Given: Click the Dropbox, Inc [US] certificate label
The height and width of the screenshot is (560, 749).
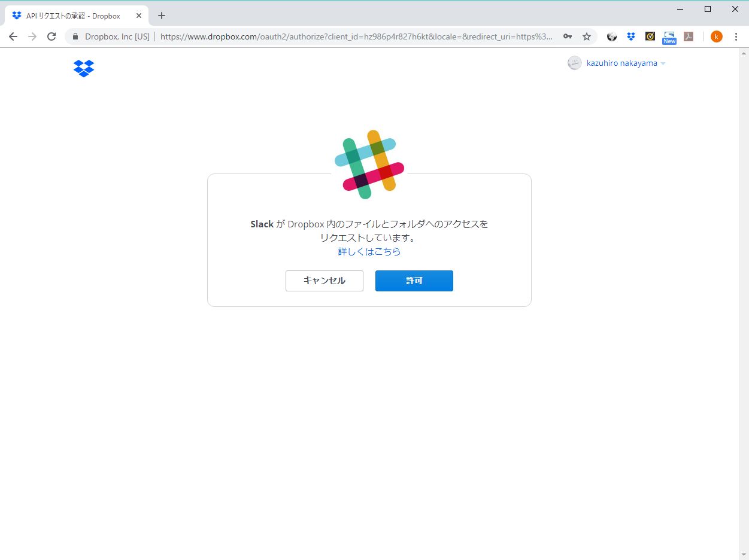Looking at the screenshot, I should [117, 36].
